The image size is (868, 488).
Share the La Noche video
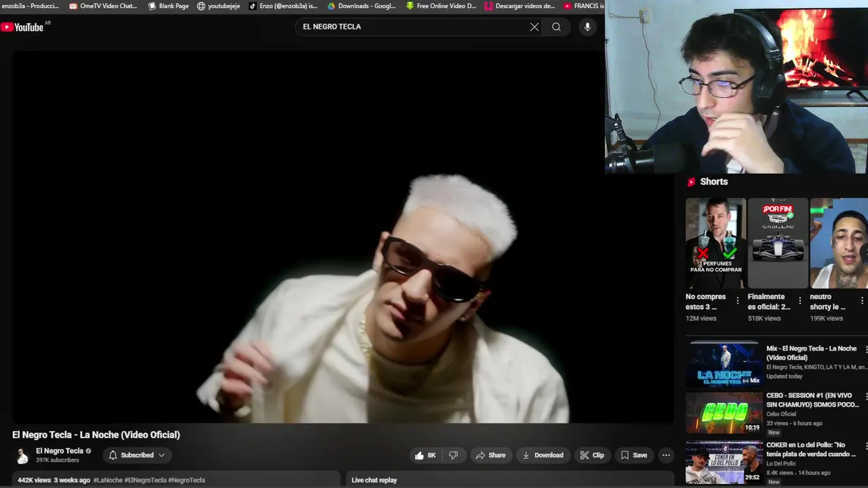point(490,455)
